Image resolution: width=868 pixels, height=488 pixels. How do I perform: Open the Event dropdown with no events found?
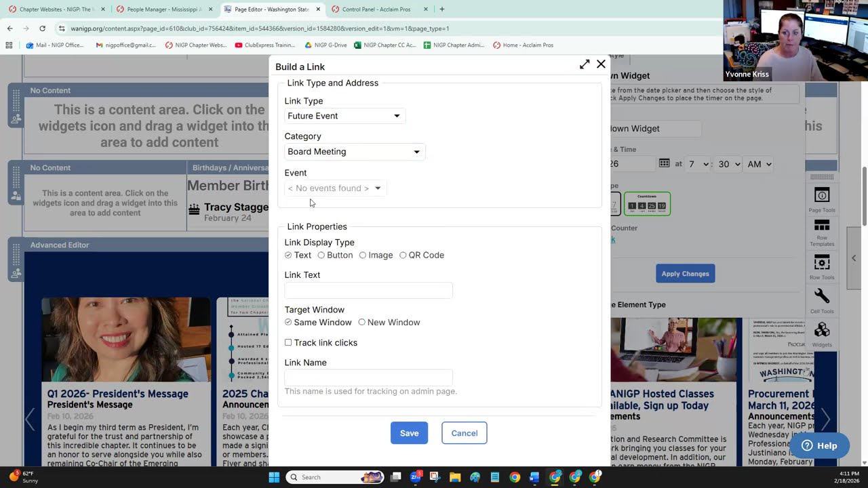[335, 188]
